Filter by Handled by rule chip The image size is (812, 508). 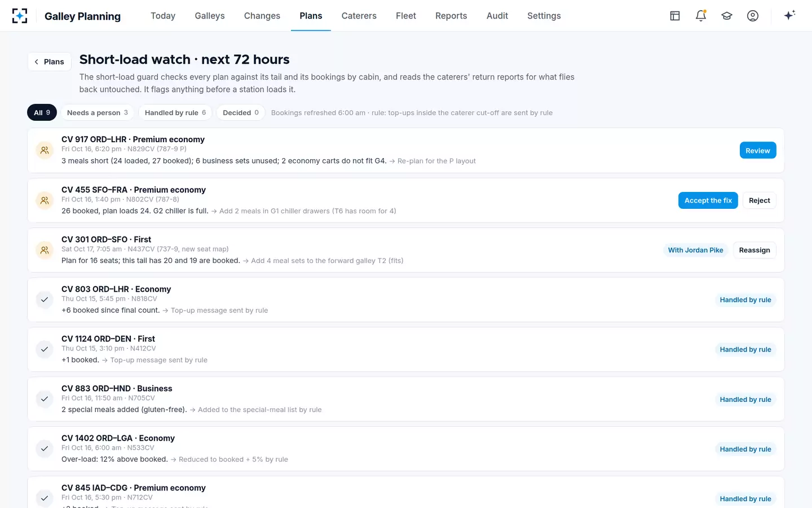click(175, 112)
